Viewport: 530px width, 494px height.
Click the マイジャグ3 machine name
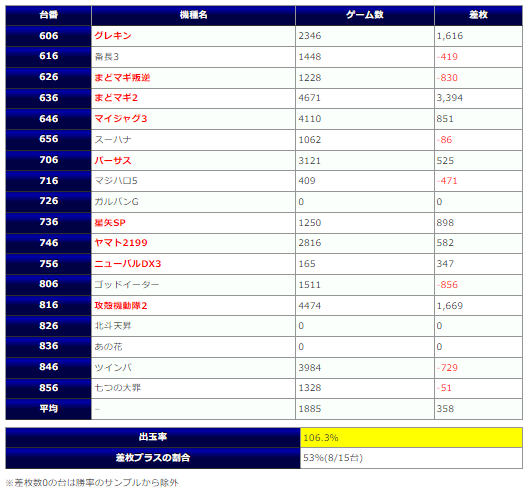121,119
